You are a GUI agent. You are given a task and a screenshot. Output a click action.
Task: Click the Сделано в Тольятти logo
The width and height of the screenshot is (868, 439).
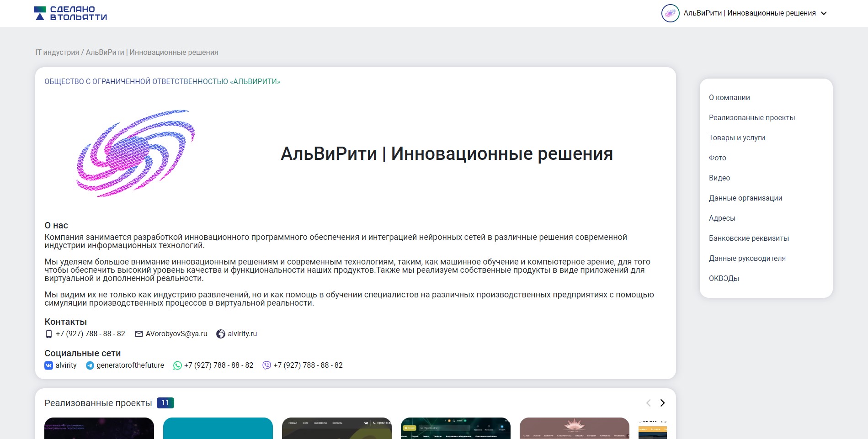tap(71, 13)
